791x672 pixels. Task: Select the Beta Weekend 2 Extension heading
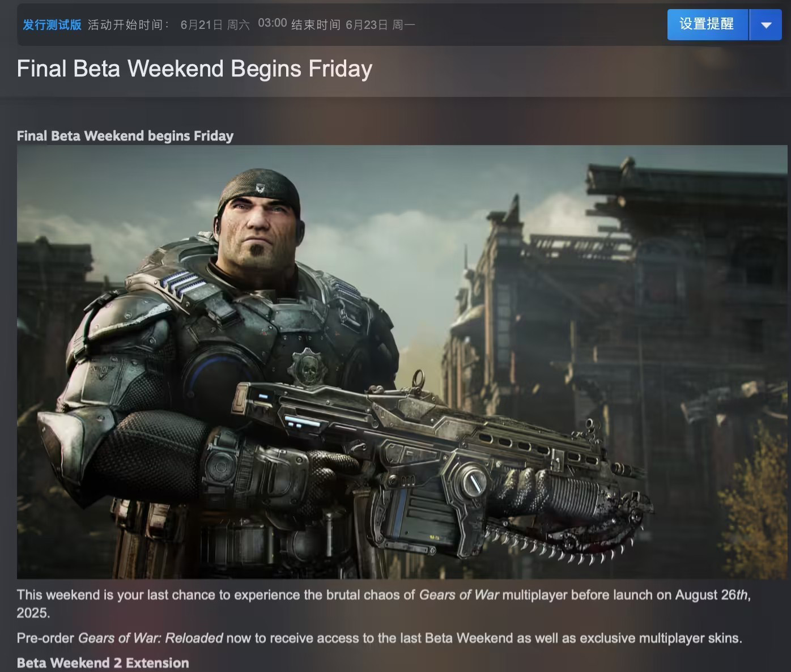click(103, 663)
